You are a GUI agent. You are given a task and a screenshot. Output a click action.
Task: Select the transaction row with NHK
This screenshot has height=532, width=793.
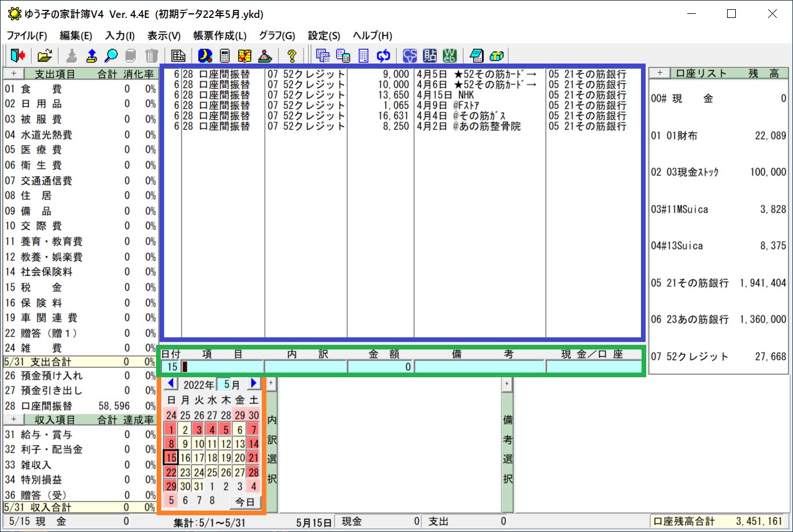coord(402,95)
